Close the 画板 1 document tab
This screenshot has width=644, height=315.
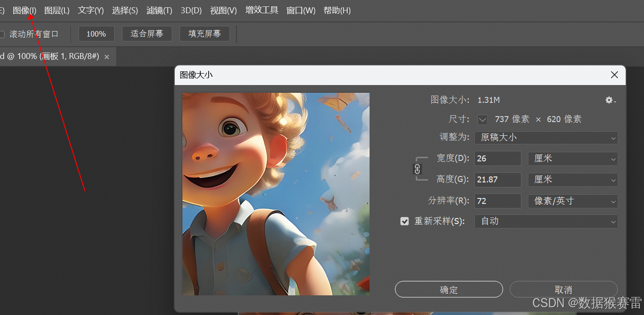pos(107,57)
